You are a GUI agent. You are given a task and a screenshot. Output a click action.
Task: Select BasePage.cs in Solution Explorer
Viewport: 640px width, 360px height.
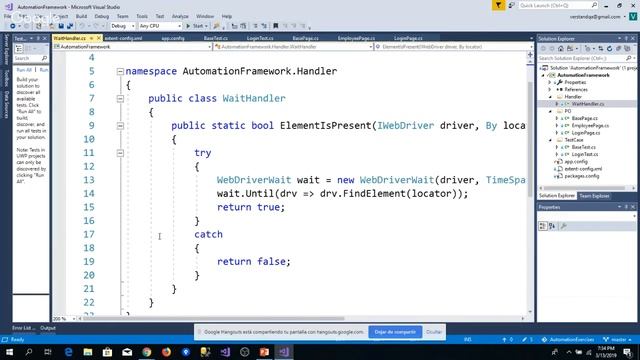tap(584, 118)
